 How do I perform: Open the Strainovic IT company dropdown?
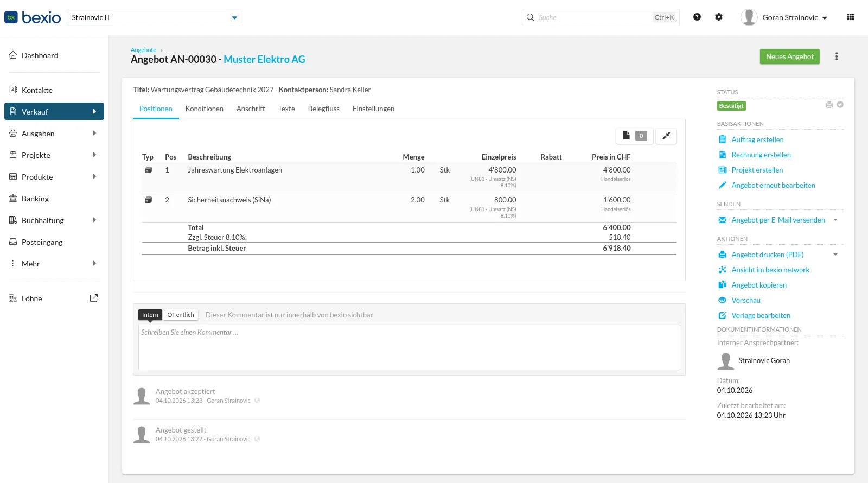point(155,17)
